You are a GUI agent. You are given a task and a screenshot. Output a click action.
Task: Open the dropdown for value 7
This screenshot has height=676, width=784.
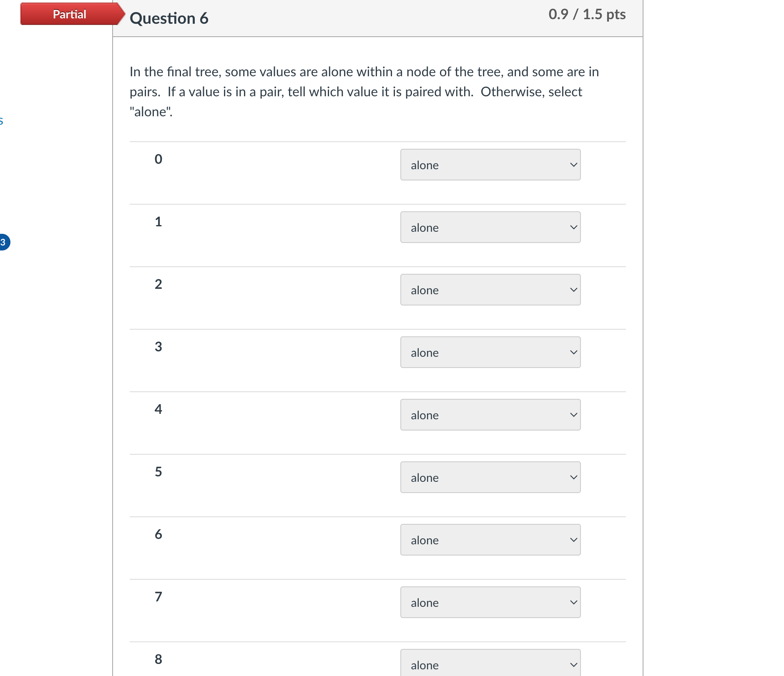(490, 602)
